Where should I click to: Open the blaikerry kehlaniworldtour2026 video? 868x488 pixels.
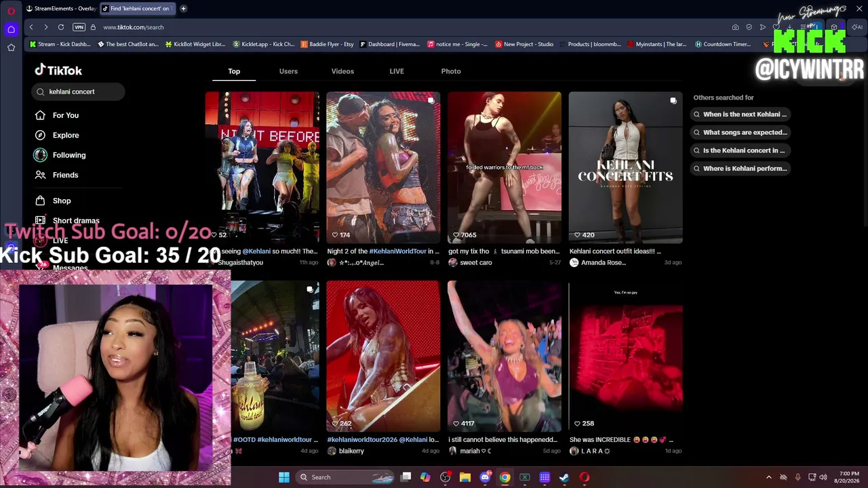[x=383, y=357]
